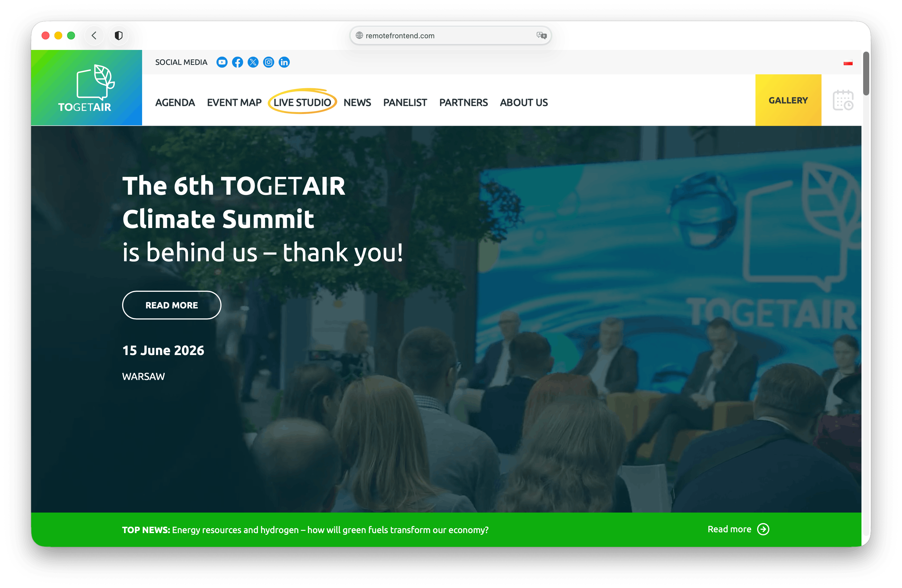Viewport: 902px width, 588px height.
Task: Click the yellow GALLERY button
Action: (x=788, y=100)
